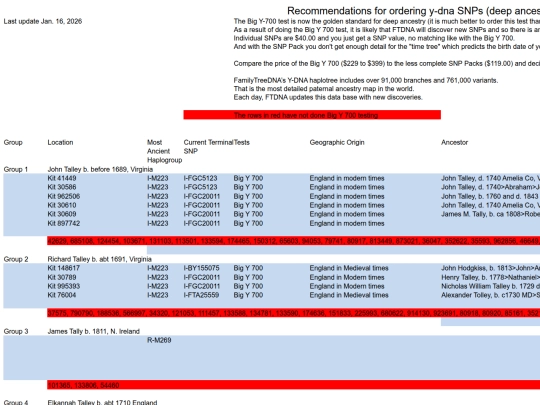Select ancestor 'Nicholas William Talley b. 1729' cell
Image resolution: width=540 pixels, height=405 pixels.
click(x=490, y=287)
